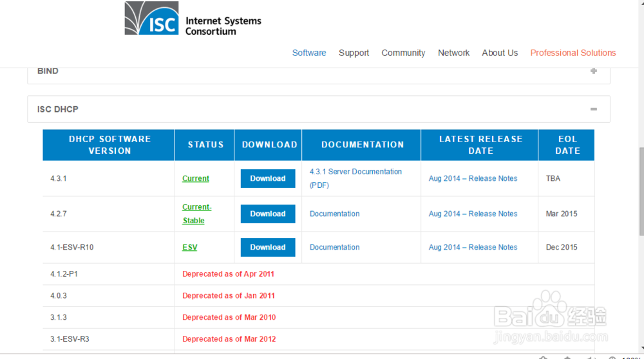644x359 pixels.
Task: Select the 4.2.7 version cell
Action: point(109,214)
